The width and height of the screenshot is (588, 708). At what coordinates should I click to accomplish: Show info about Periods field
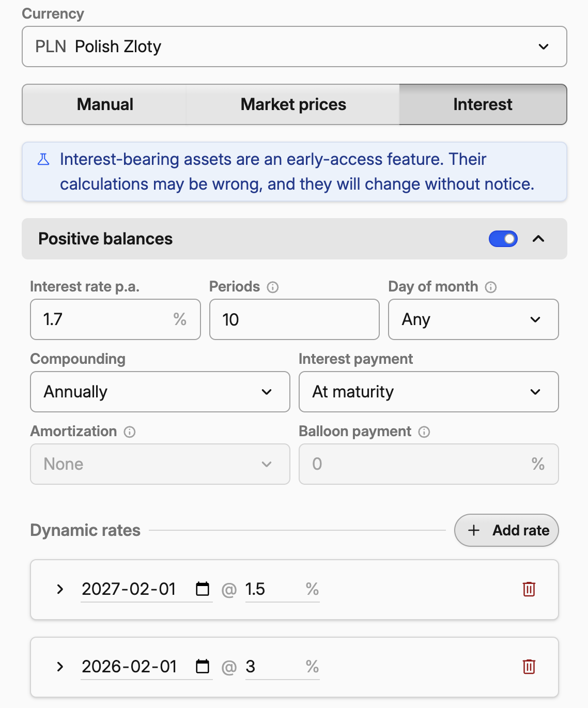coord(273,287)
